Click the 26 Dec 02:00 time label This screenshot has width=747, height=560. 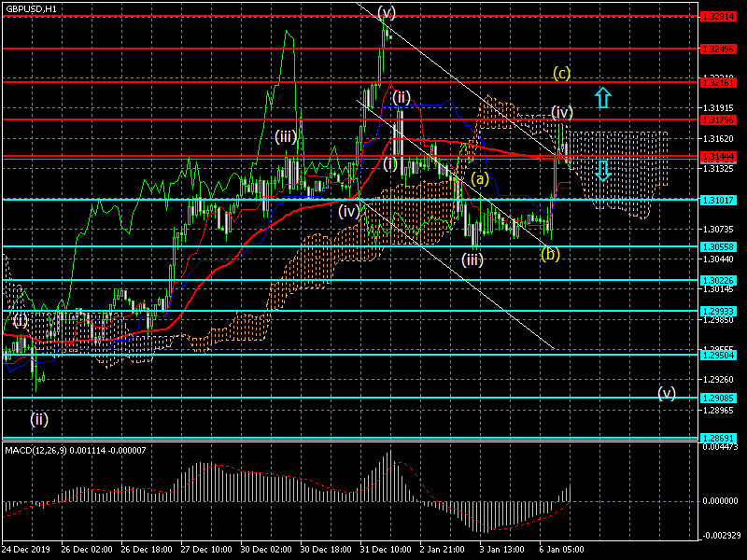tap(87, 549)
